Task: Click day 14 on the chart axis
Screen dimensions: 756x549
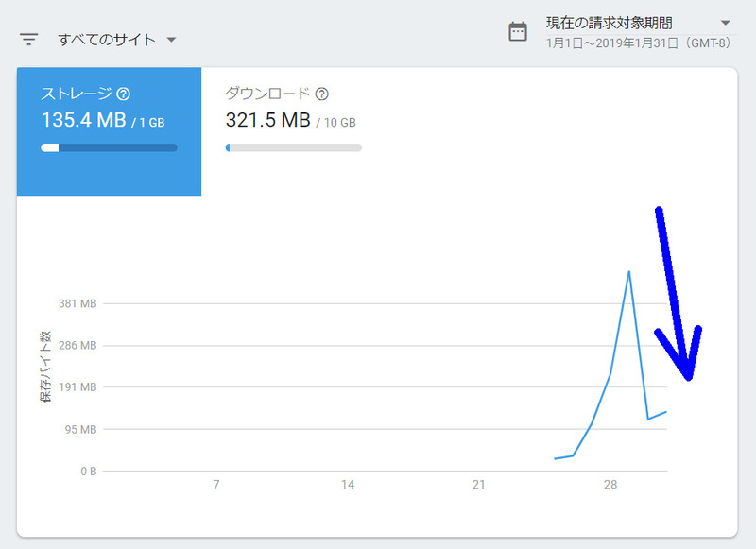Action: [x=348, y=485]
